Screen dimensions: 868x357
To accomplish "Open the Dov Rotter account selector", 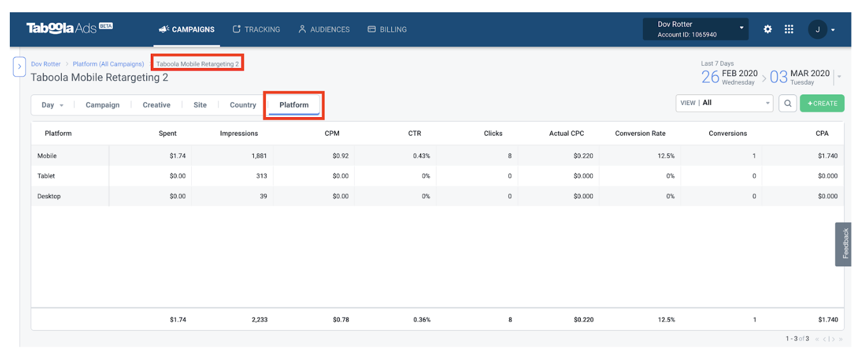I will tap(696, 28).
